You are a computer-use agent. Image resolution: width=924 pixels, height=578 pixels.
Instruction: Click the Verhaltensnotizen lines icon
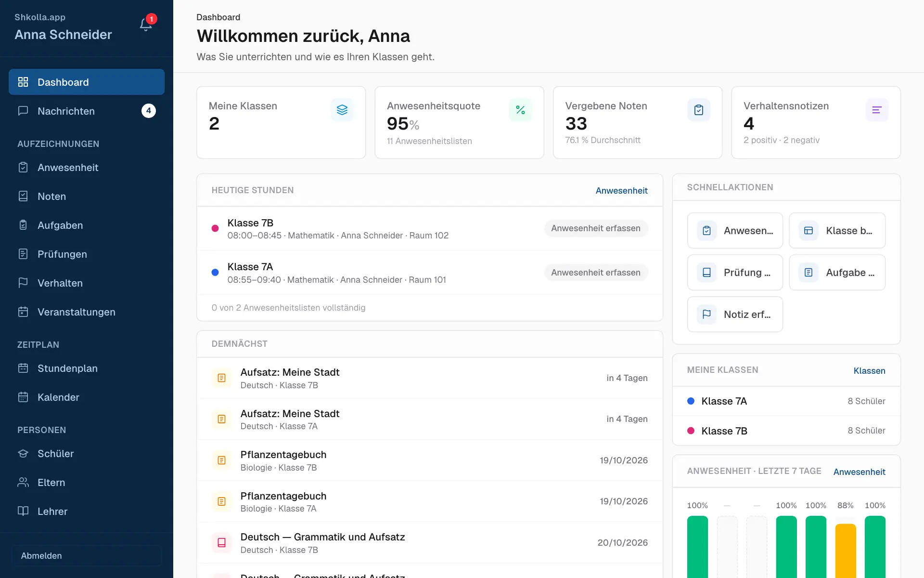click(x=877, y=110)
